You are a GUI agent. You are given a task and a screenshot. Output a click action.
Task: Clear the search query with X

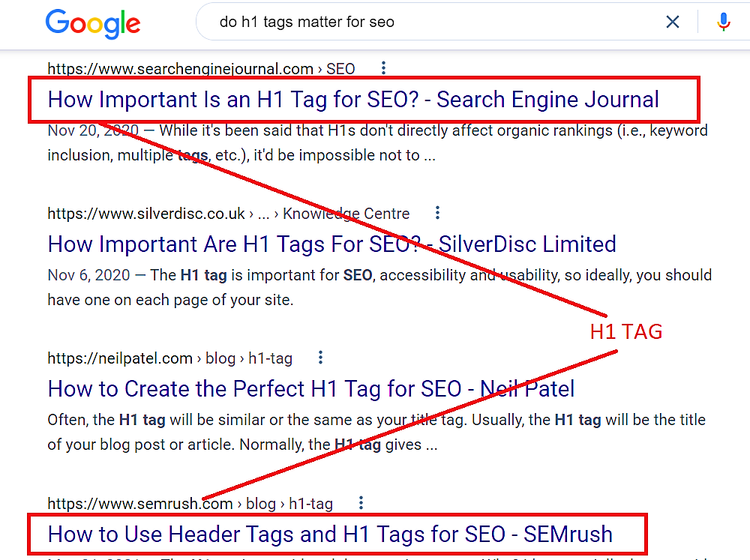point(673,22)
